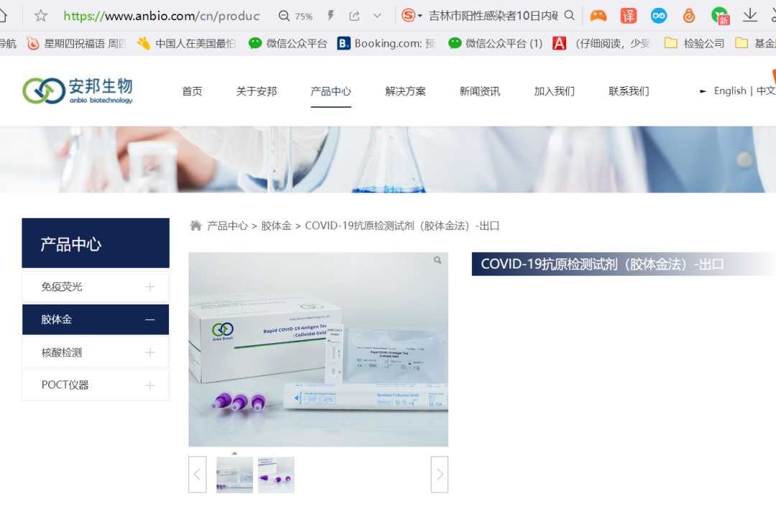
Task: Open the address bar dropdown chevron
Action: (377, 16)
